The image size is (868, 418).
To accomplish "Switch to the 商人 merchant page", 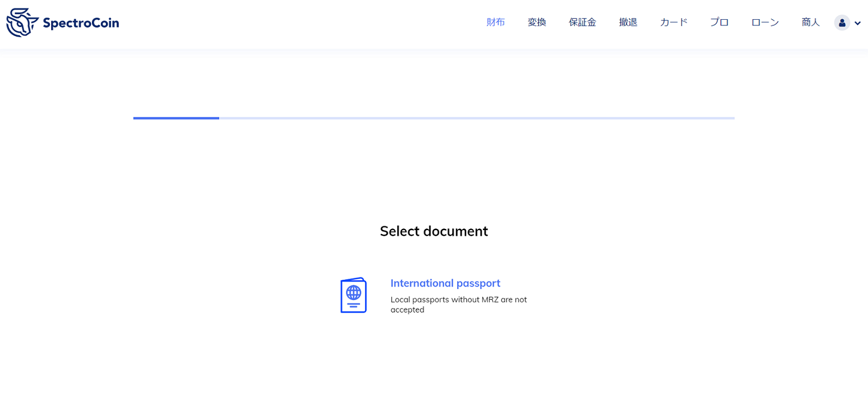I will [811, 23].
